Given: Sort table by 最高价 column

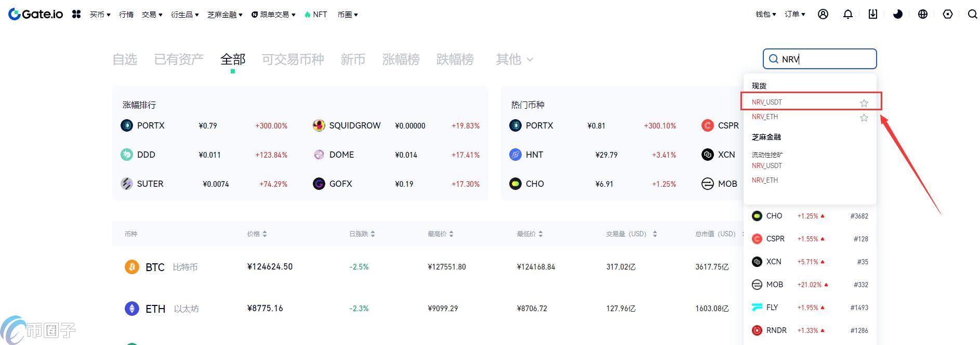Looking at the screenshot, I should [x=441, y=234].
